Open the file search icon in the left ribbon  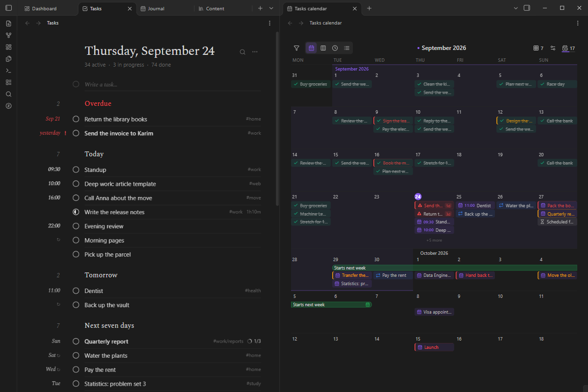coord(8,24)
